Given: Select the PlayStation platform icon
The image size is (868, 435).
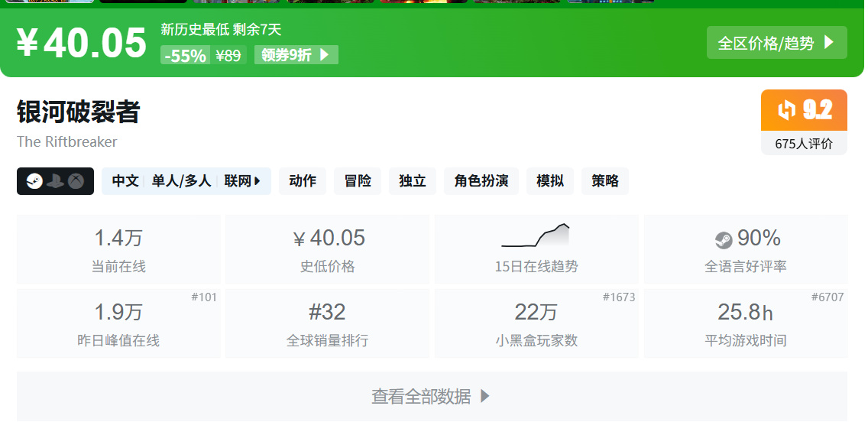Looking at the screenshot, I should (x=55, y=181).
